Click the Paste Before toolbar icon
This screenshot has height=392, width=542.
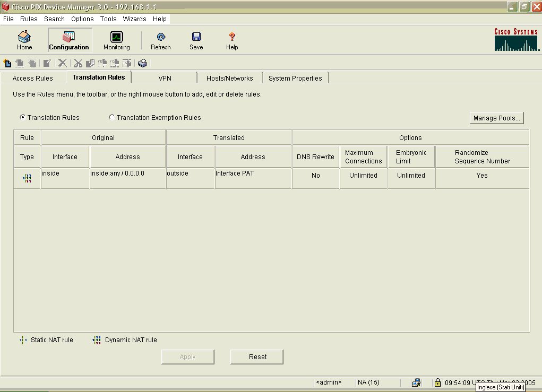(115, 63)
